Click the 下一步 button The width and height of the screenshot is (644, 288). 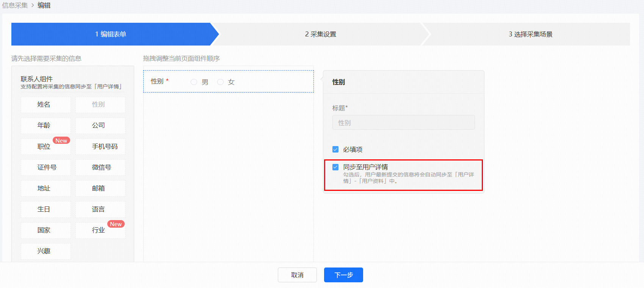pos(343,275)
